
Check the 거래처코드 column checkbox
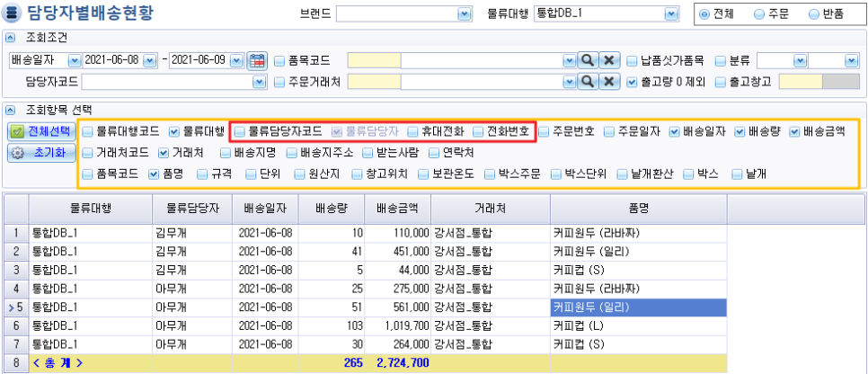[x=87, y=152]
